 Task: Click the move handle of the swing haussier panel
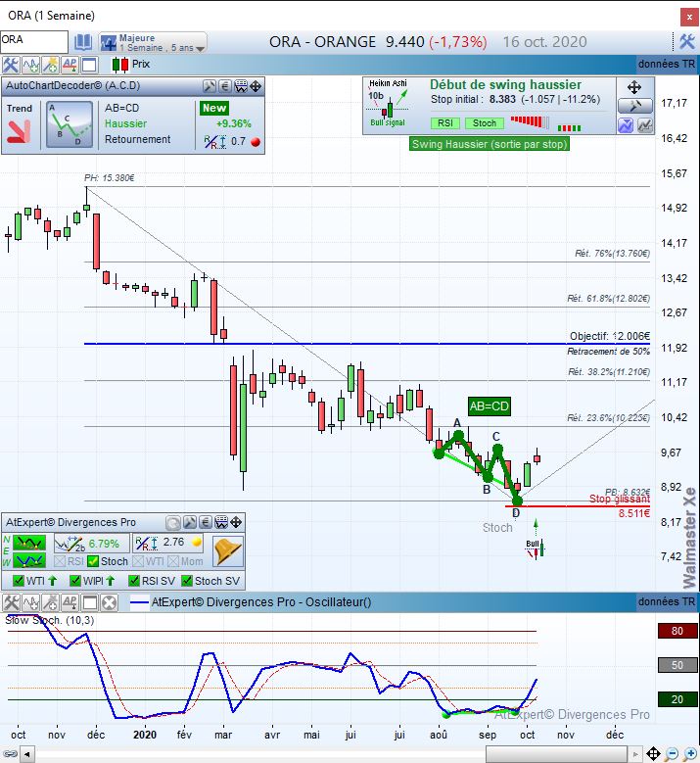click(x=634, y=87)
